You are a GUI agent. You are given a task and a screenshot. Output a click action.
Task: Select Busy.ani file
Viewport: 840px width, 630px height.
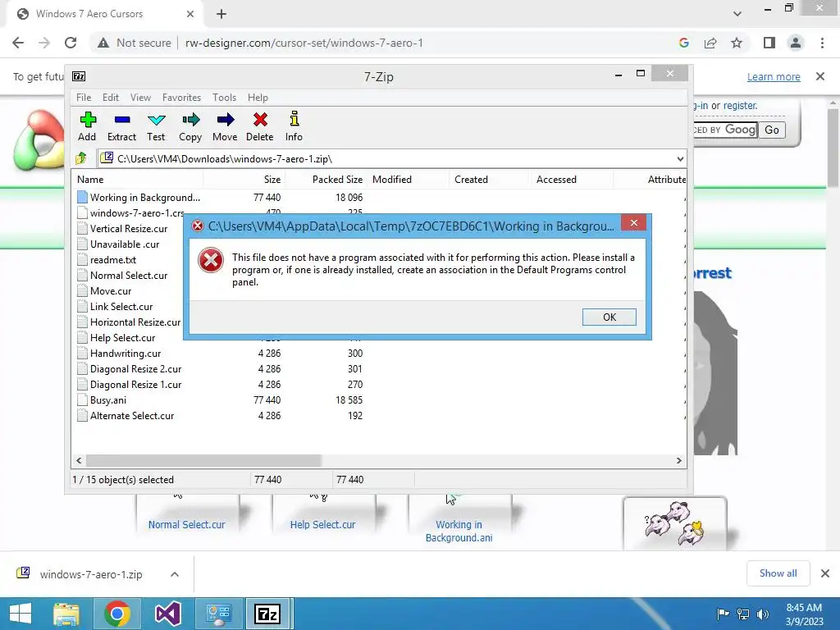pyautogui.click(x=108, y=400)
